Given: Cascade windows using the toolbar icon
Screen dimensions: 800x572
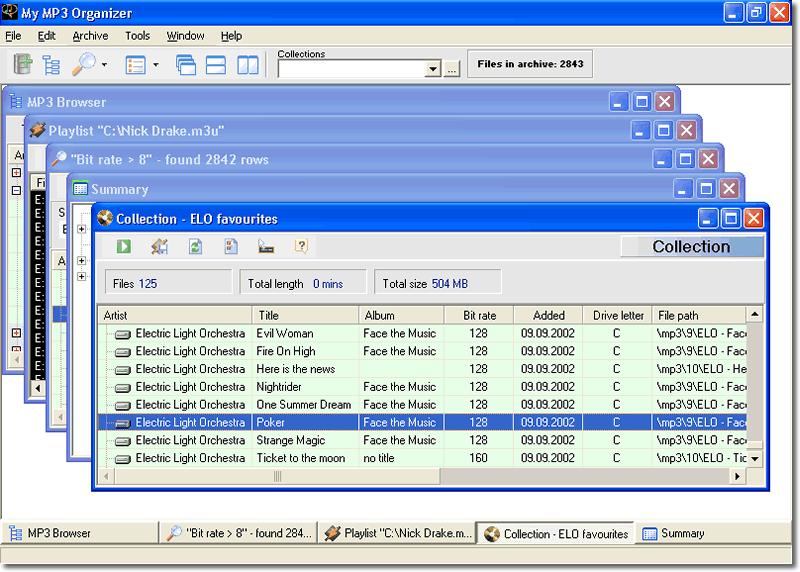Looking at the screenshot, I should coord(186,65).
